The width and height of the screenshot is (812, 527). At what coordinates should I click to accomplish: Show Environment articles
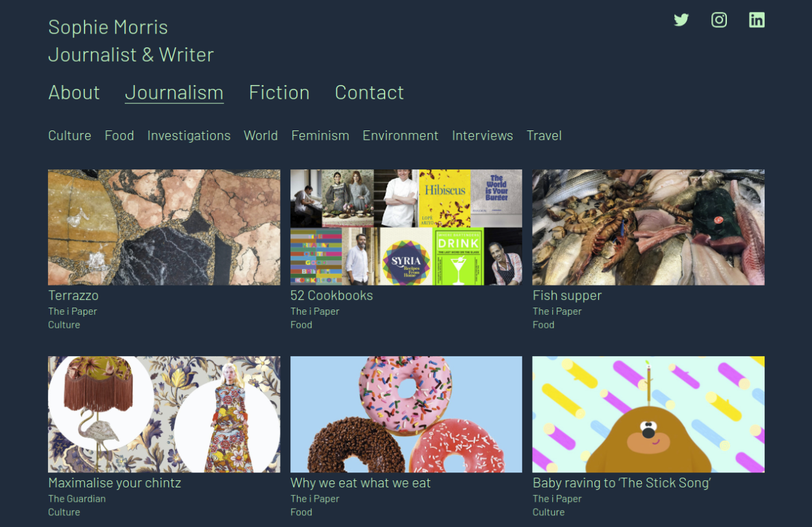tap(400, 136)
